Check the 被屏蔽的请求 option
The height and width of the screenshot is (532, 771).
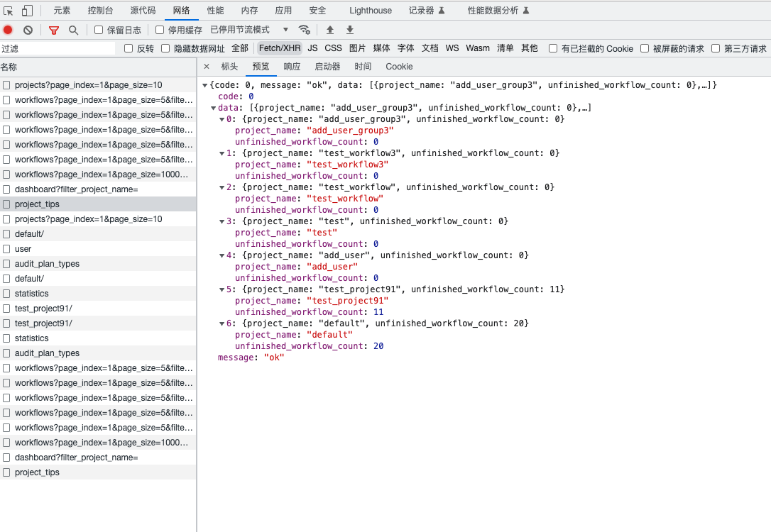[645, 48]
